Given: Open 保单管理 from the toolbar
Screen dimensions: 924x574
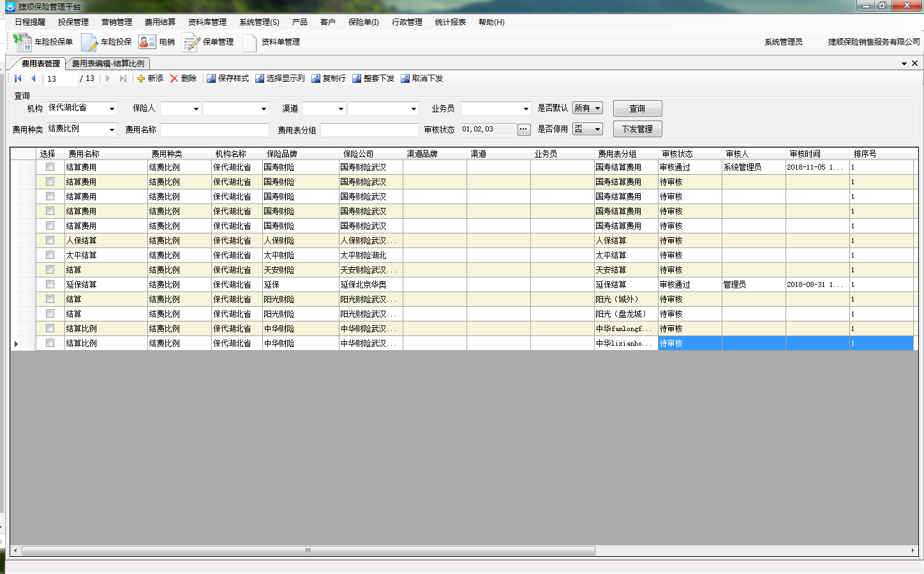Looking at the screenshot, I should point(191,42).
